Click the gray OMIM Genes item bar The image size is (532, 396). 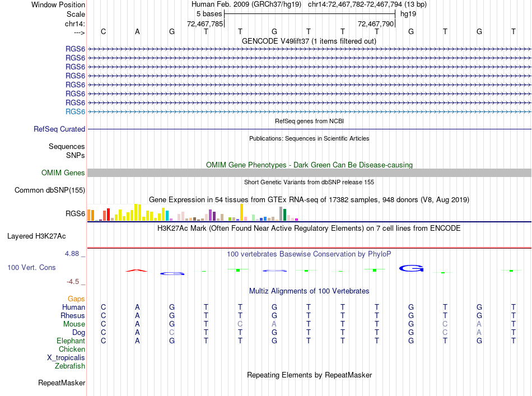309,173
